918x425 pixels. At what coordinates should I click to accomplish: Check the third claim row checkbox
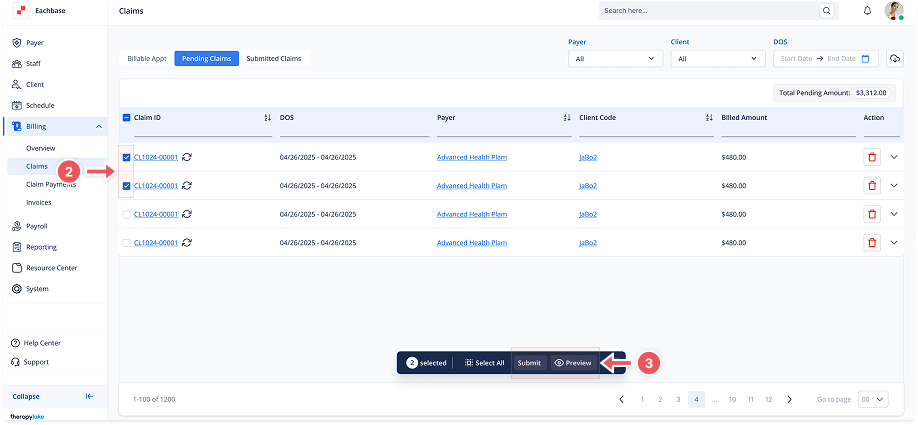pyautogui.click(x=126, y=214)
